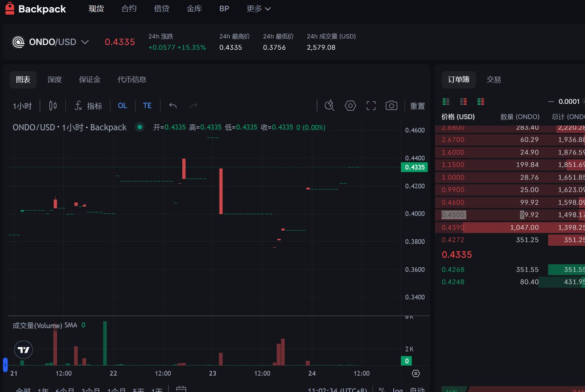Image resolution: width=585 pixels, height=392 pixels.
Task: Toggle the TE chart option
Action: pyautogui.click(x=147, y=105)
